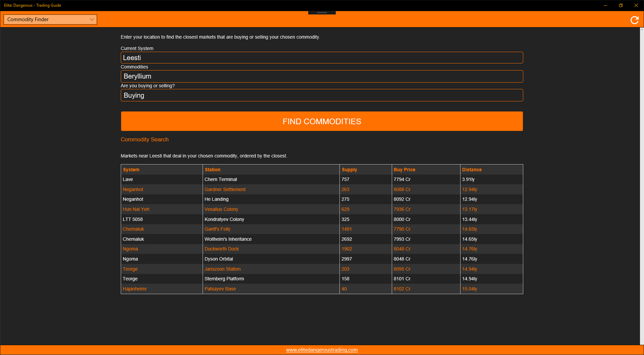Click the Buy Price column header
The width and height of the screenshot is (644, 355).
[x=404, y=170]
